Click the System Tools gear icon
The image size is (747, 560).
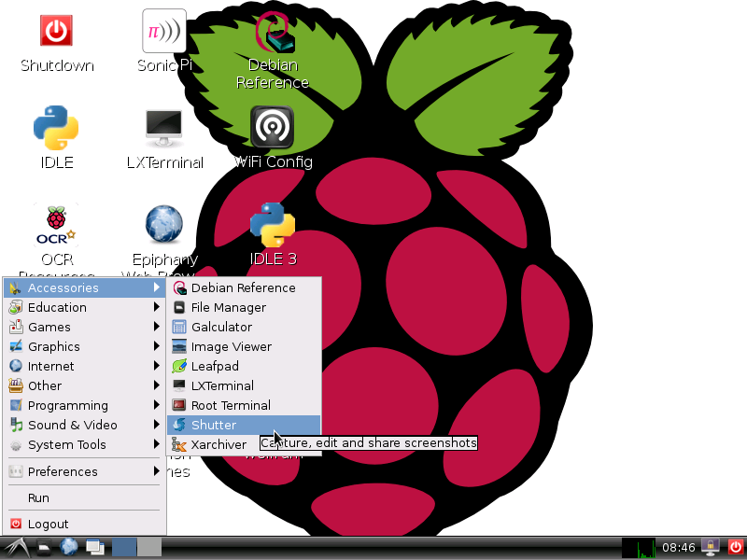tap(16, 445)
